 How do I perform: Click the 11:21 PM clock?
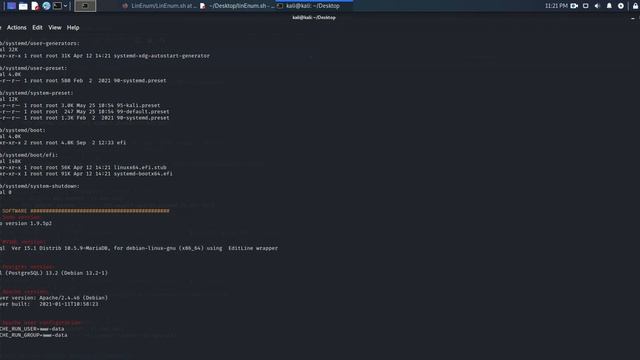(556, 6)
